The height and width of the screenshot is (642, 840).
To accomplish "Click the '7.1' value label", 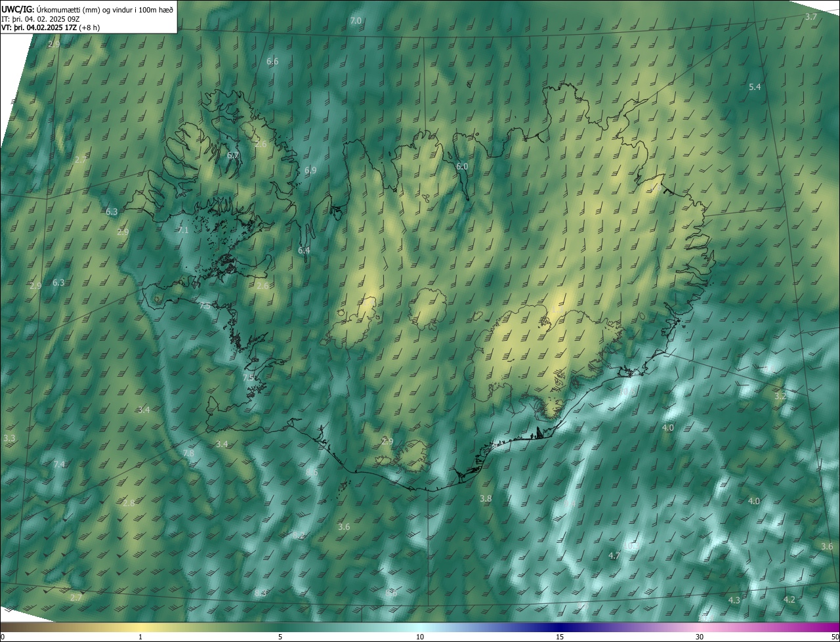I will click(182, 230).
